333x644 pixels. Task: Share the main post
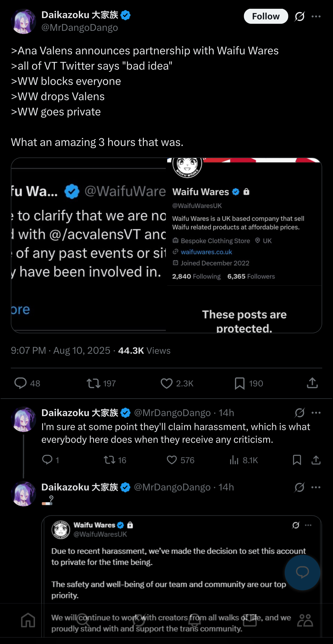point(312,383)
